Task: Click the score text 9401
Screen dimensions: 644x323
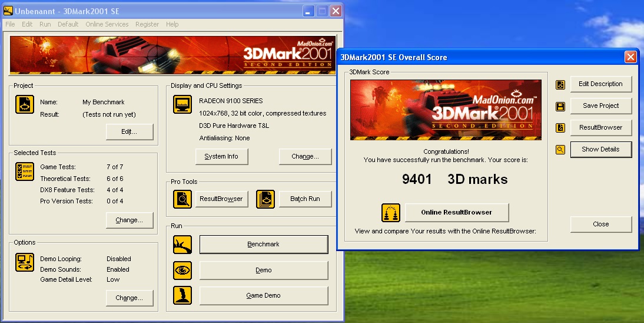Action: click(x=417, y=179)
